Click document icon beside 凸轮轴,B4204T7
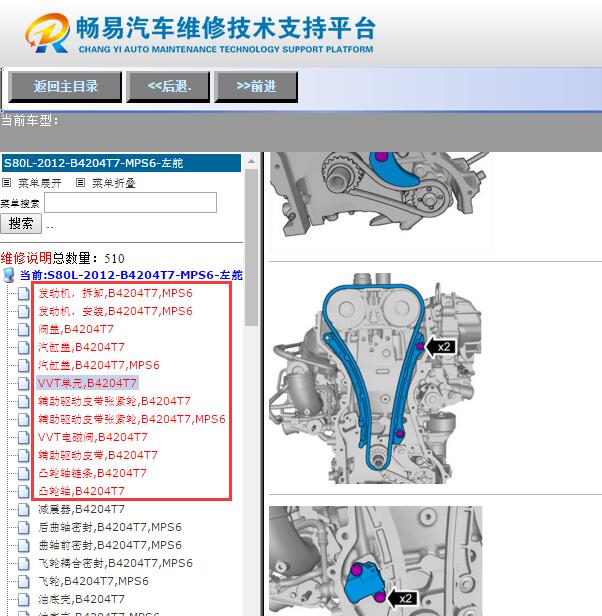Image resolution: width=602 pixels, height=616 pixels. tap(24, 491)
